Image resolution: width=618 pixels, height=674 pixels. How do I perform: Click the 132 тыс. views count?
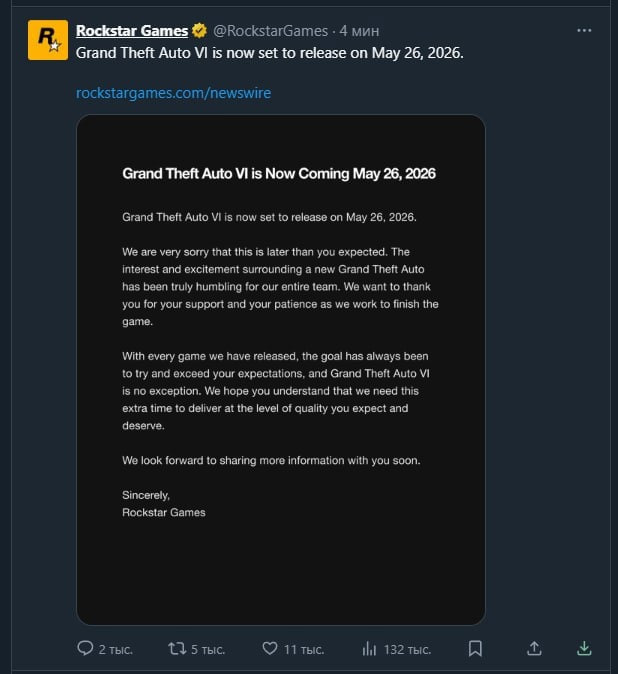407,649
